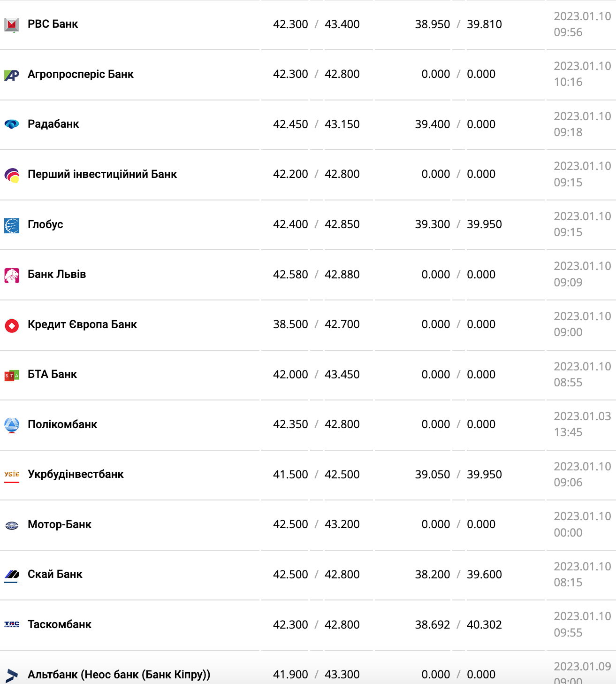Click the Таскомбанк TAC logo
Image resolution: width=616 pixels, height=684 pixels.
tap(12, 624)
